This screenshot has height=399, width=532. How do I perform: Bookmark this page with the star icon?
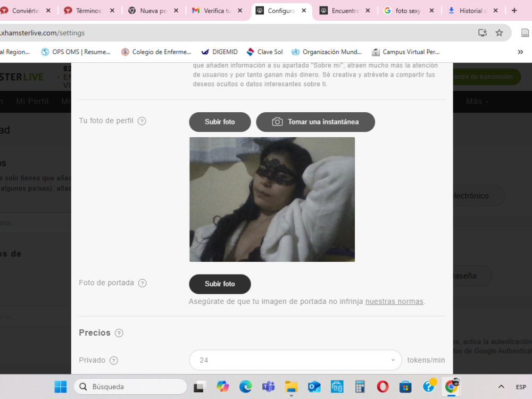pyautogui.click(x=499, y=33)
